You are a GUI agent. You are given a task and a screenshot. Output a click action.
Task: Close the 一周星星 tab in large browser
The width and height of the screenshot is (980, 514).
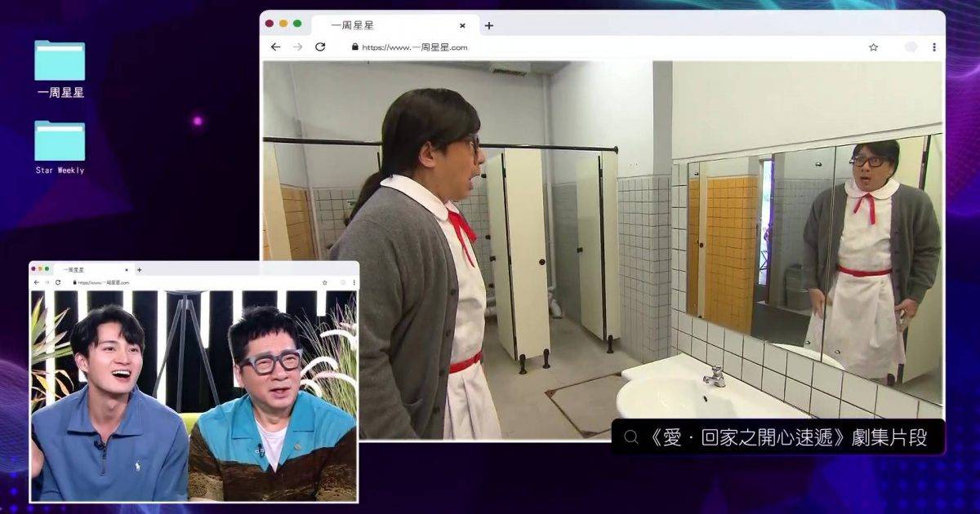462,25
